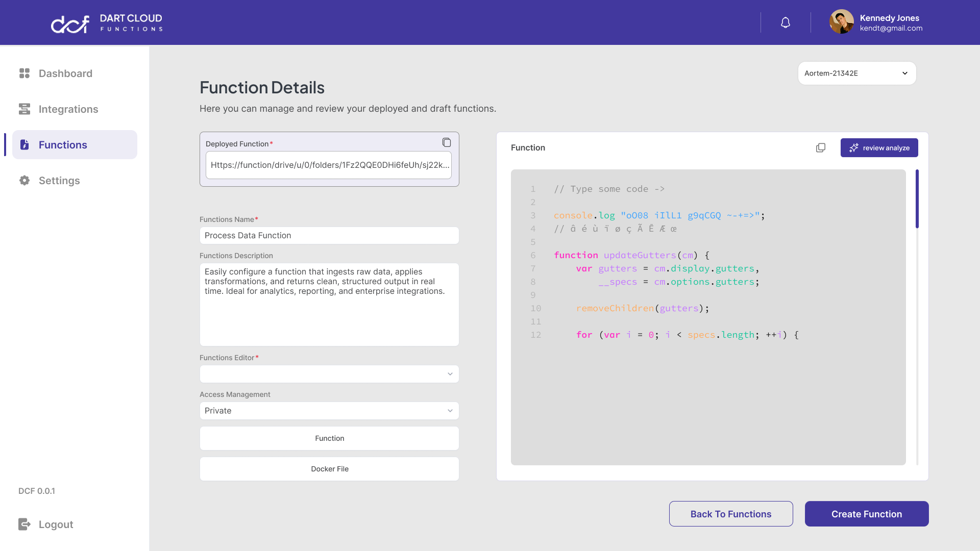Screen dimensions: 980x551
Task: Run review analyze on the function
Action: [x=879, y=147]
